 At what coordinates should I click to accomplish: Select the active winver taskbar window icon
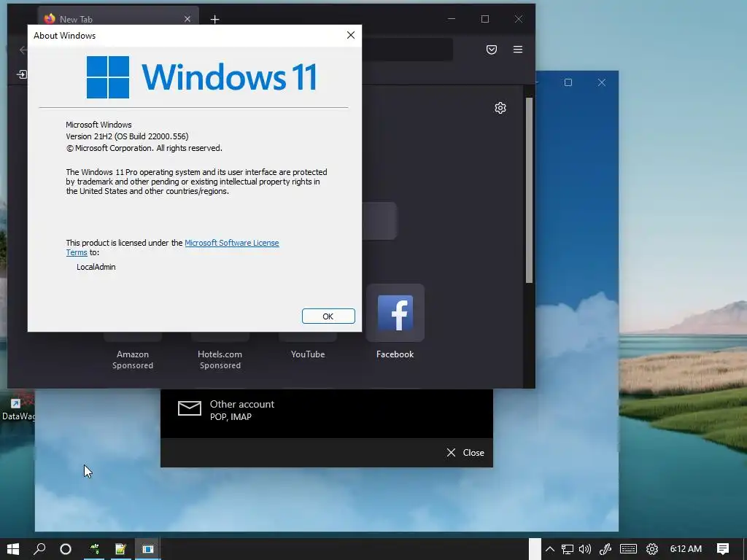[147, 549]
